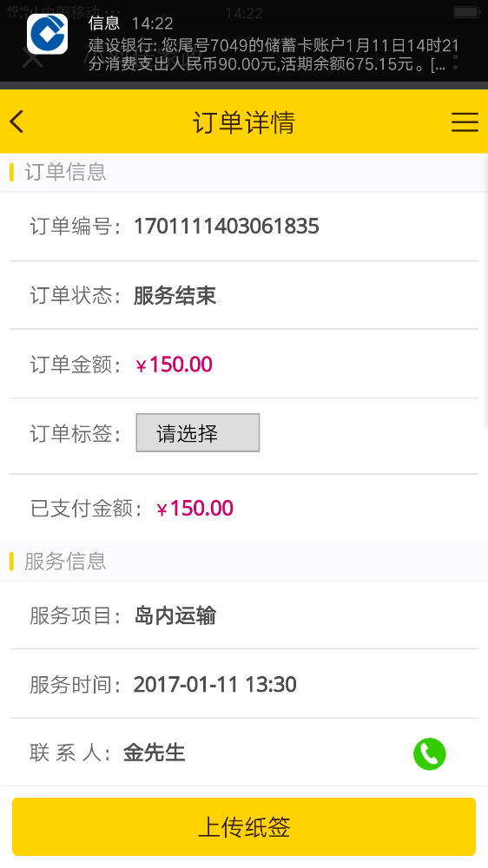Viewport: 488px width, 868px height.
Task: Tap the 订单金额 ¥150.00 value
Action: pos(174,365)
